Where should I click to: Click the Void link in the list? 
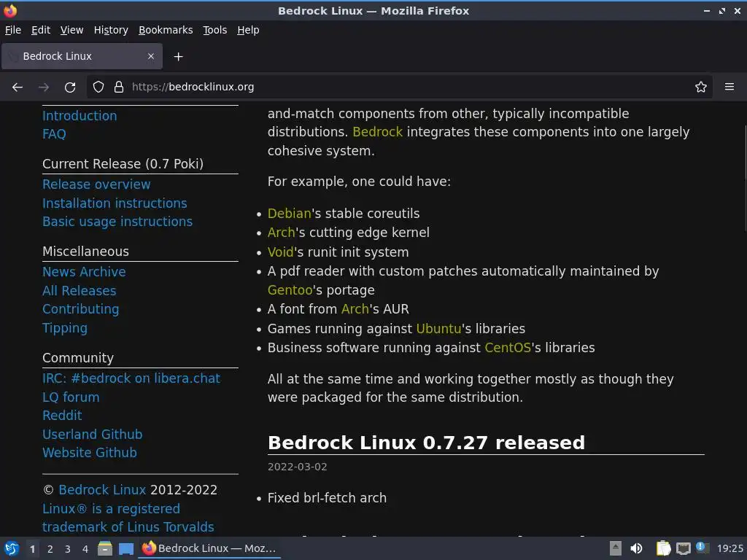[x=281, y=252]
